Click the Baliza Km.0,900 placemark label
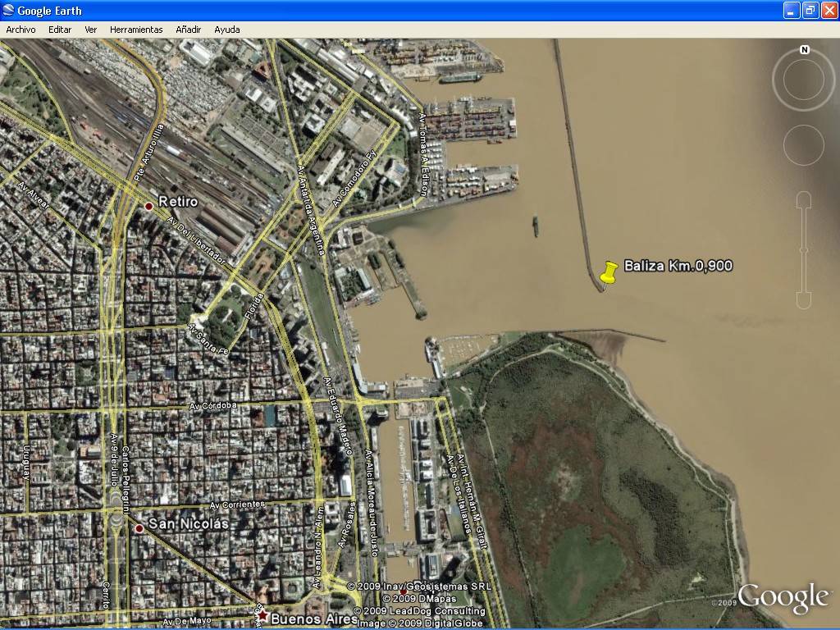 click(678, 265)
